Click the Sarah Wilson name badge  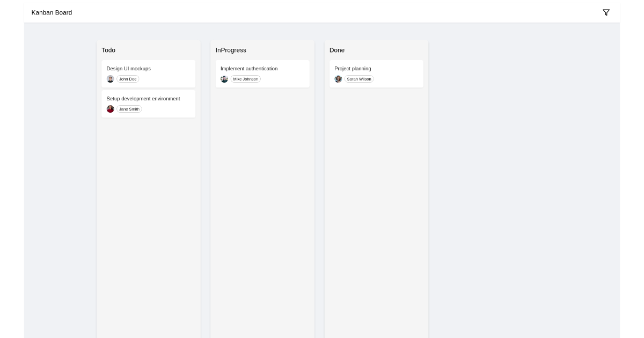[359, 79]
